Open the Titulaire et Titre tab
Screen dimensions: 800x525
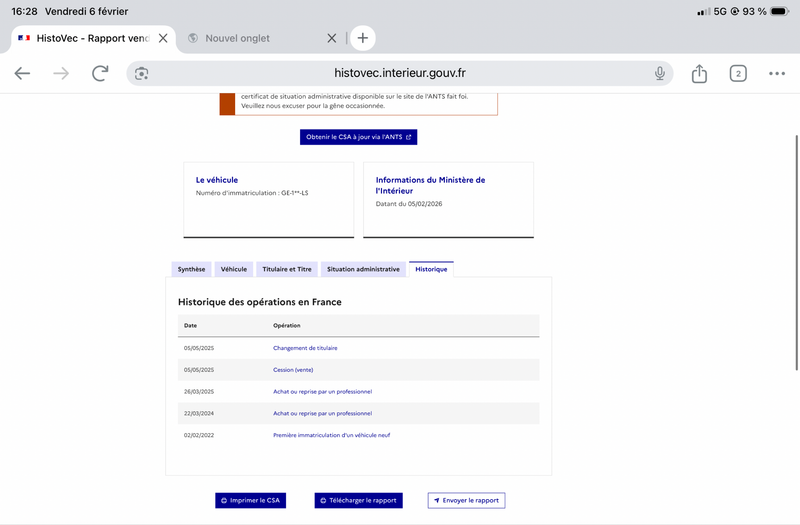[x=286, y=269]
